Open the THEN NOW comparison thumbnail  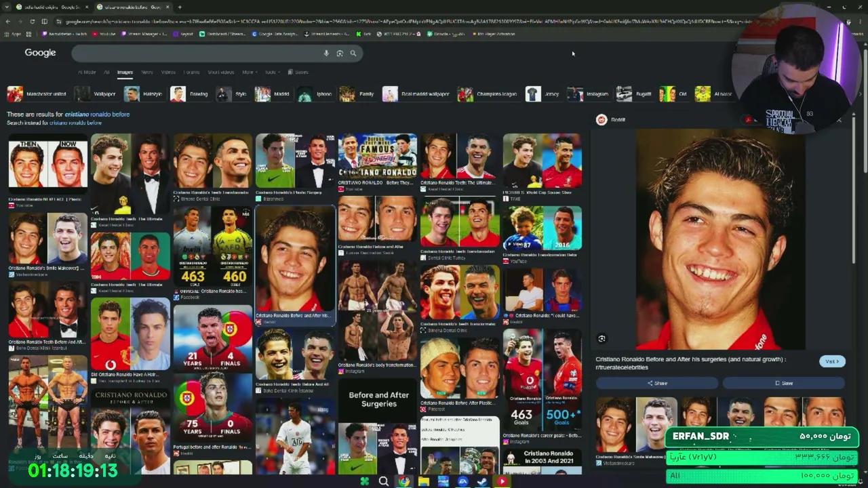click(x=48, y=164)
